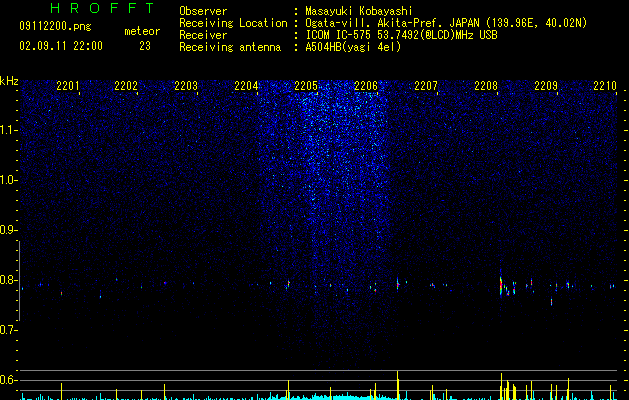Click the 2203 time marker

pos(186,86)
